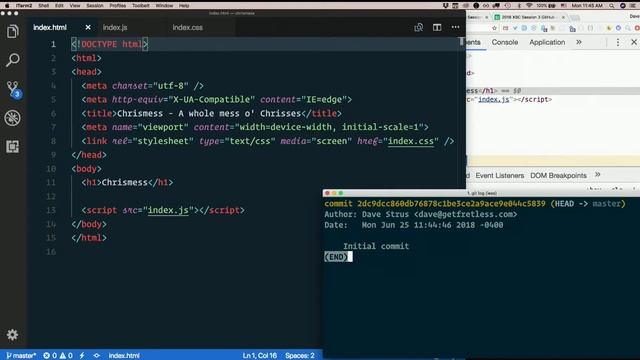Screen dimensions: 640x360
Task: Close the index.html editor tab
Action: tap(88, 27)
